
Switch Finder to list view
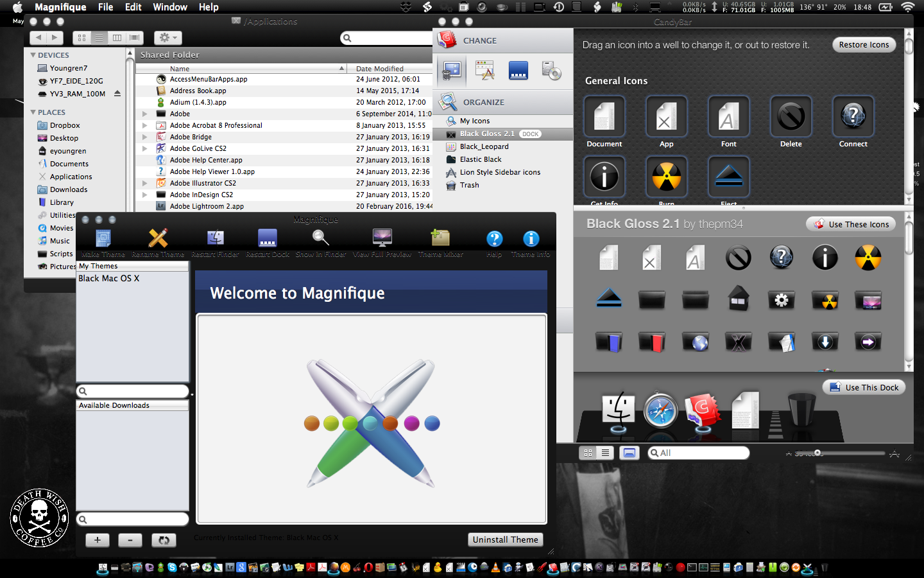click(99, 38)
